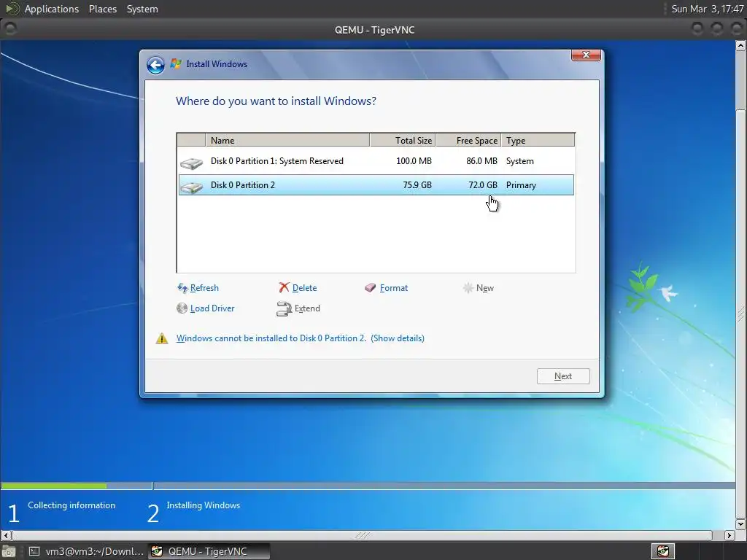Refresh the partition list
The image size is (747, 560).
204,287
